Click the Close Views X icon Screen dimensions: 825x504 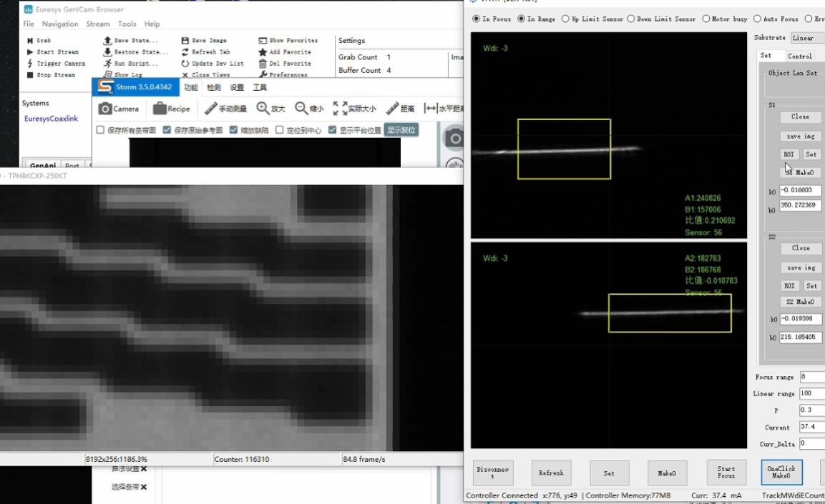point(185,75)
